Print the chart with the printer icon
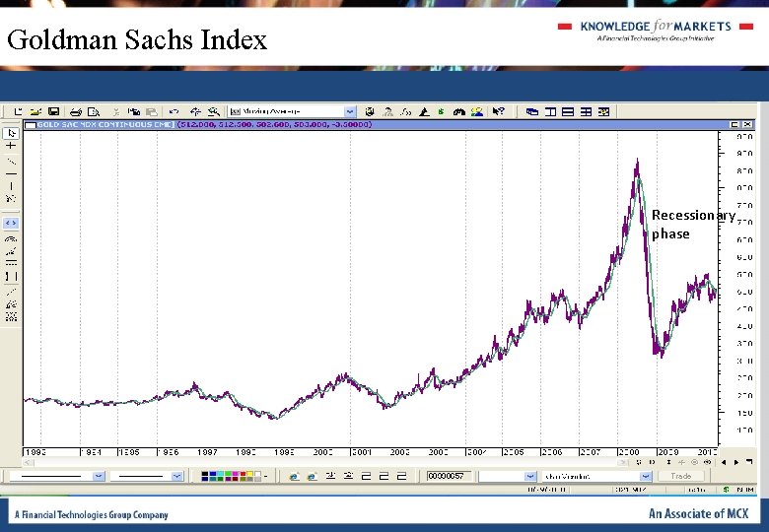This screenshot has width=769, height=532. tap(76, 111)
